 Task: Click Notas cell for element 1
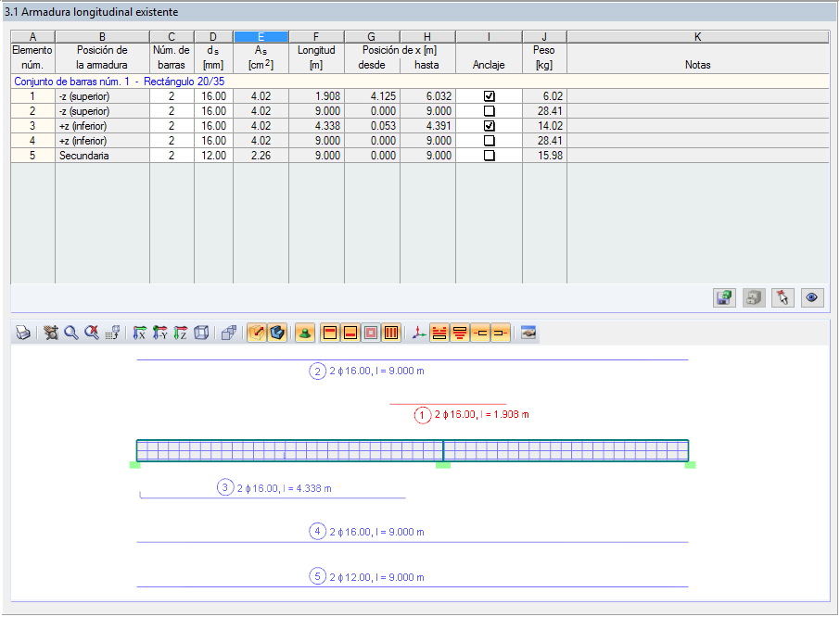(697, 96)
